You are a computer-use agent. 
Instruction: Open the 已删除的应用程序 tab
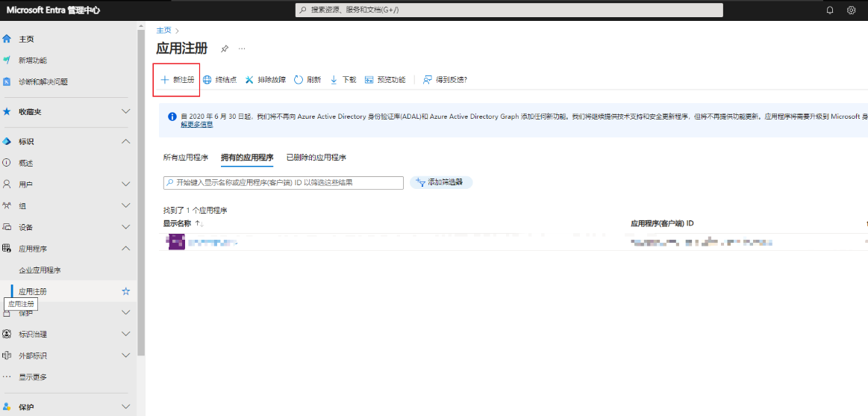[316, 158]
